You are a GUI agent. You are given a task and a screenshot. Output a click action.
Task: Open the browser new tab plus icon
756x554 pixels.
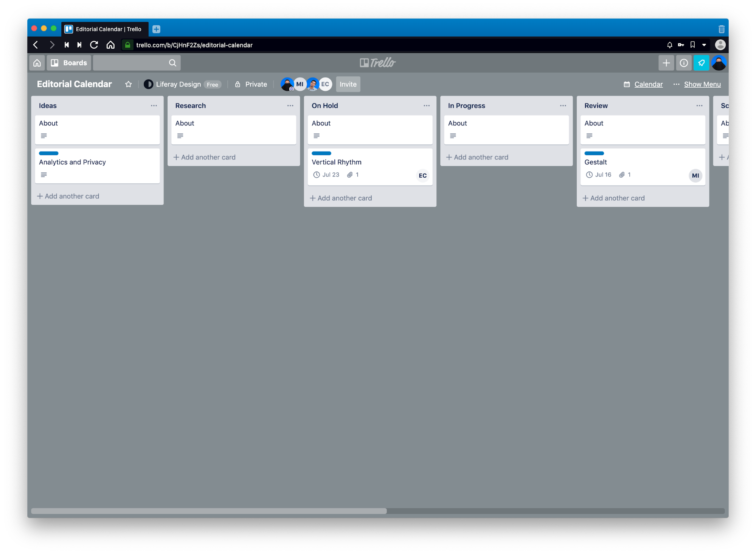pyautogui.click(x=156, y=29)
